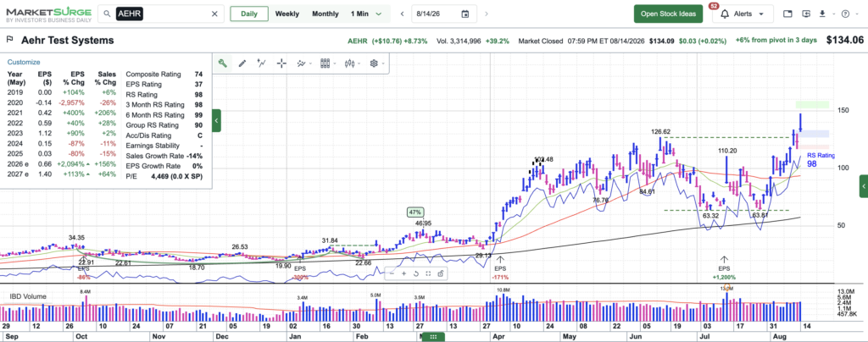Open the 1 Min interval dropdown
Viewport: 868px width, 342px height.
tap(366, 14)
